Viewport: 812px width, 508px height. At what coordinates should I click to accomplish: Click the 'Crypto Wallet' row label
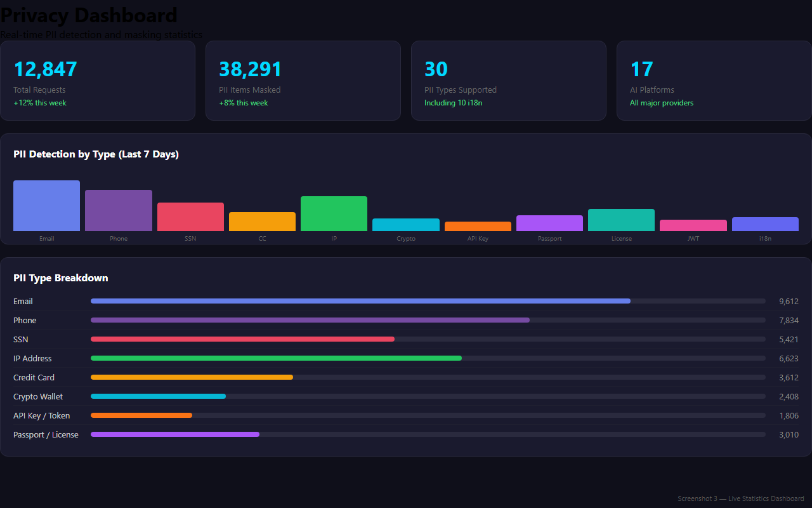(x=38, y=396)
